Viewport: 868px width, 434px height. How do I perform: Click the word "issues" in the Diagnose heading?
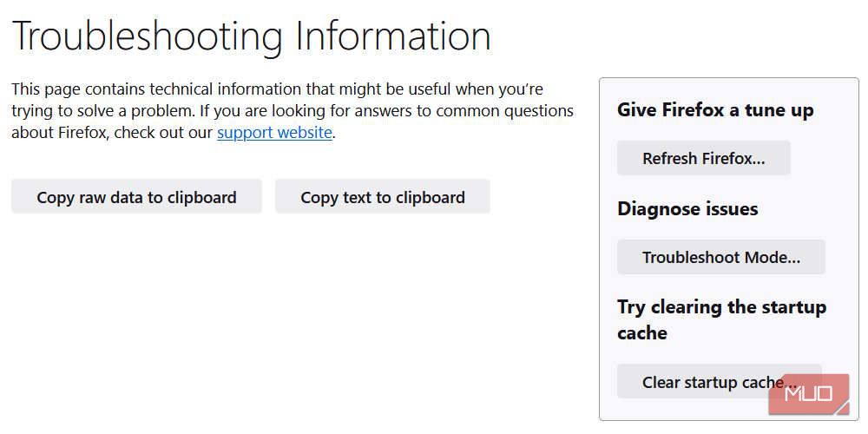[x=731, y=209]
